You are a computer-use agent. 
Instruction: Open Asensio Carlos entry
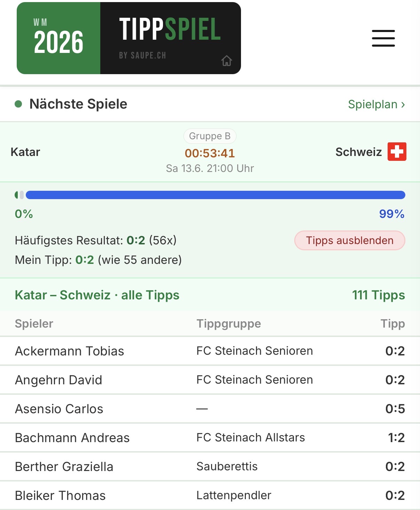point(210,409)
